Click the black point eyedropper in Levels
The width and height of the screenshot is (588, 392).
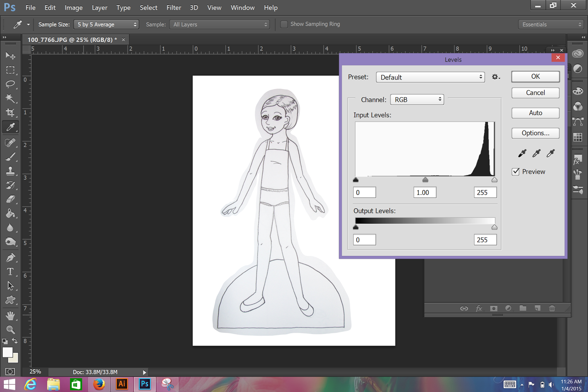[522, 153]
